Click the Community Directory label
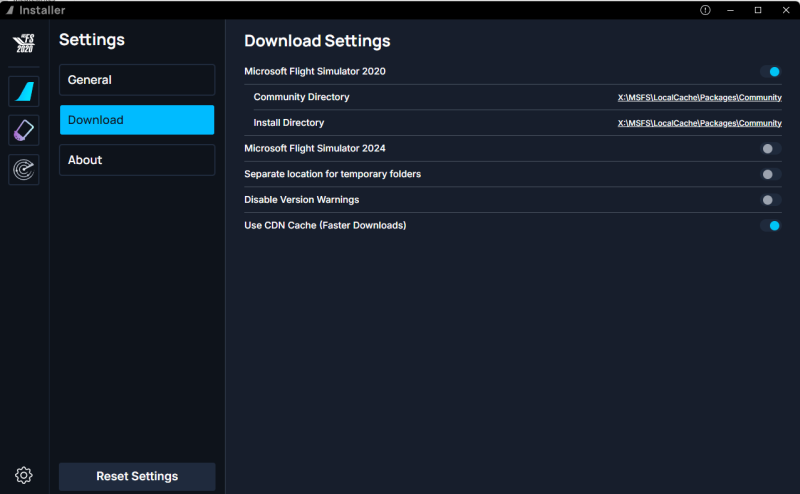The image size is (800, 494). coord(301,97)
